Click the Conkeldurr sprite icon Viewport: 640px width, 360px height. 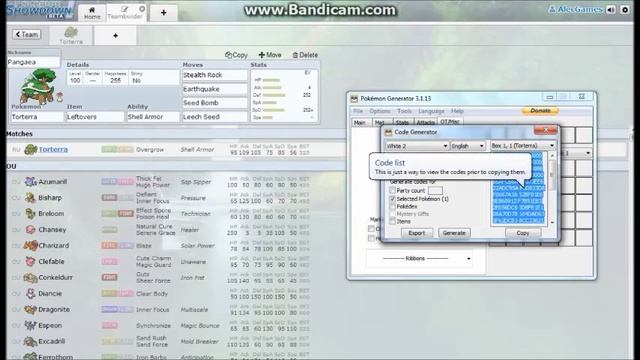point(31,278)
